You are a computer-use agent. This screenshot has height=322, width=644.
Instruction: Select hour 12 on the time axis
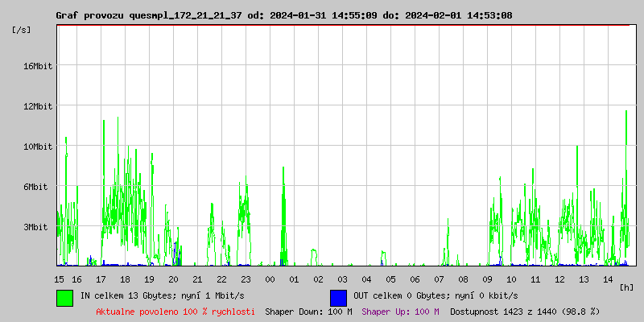tap(559, 279)
